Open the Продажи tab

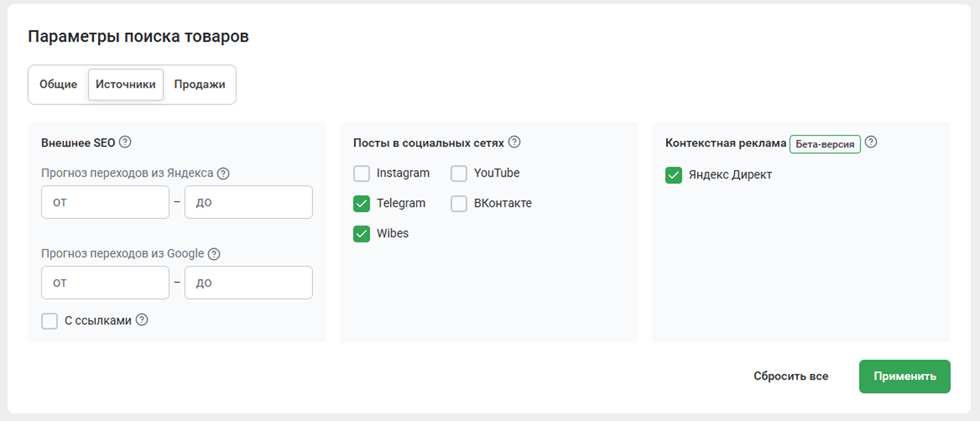(200, 84)
